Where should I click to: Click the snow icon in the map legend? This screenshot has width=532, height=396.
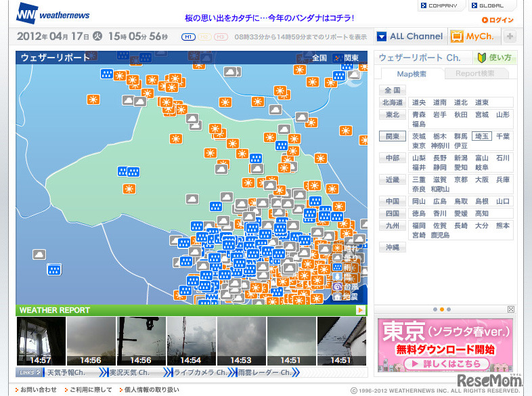338,278
